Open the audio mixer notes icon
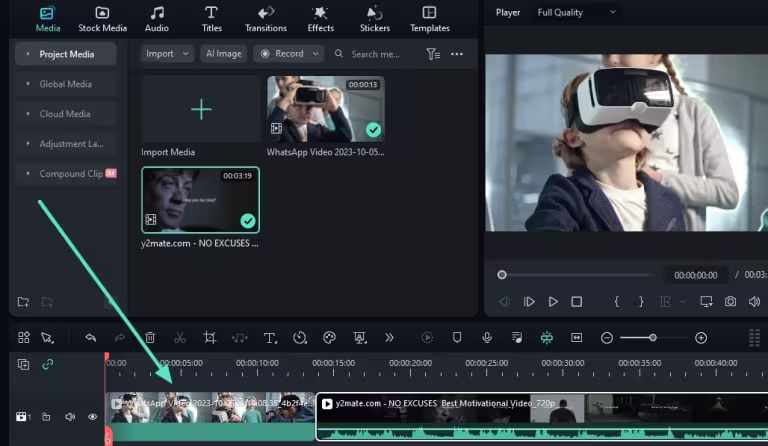The height and width of the screenshot is (446, 768). [517, 338]
